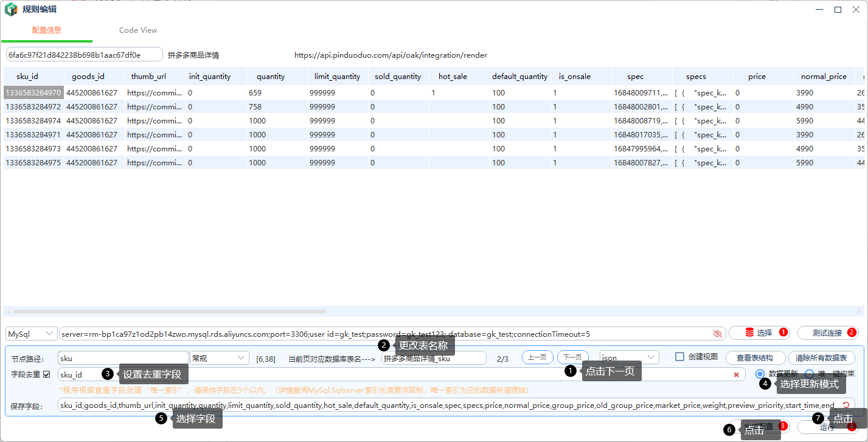Reset save fields with red refresh icon
Screen dimensions: 868x442
pos(845,405)
